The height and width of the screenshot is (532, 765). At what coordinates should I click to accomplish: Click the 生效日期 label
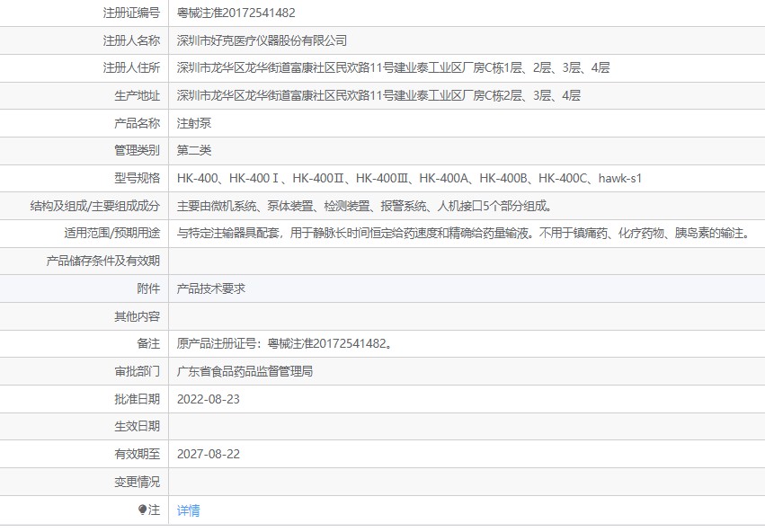(x=138, y=426)
